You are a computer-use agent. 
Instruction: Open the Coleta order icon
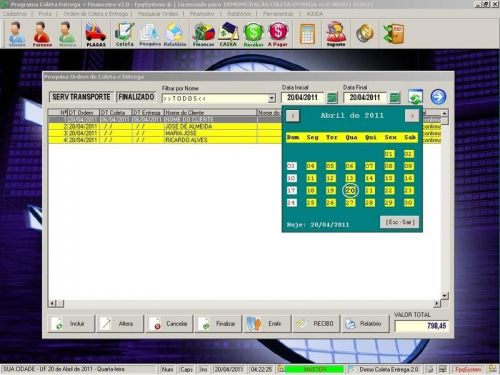pos(125,34)
